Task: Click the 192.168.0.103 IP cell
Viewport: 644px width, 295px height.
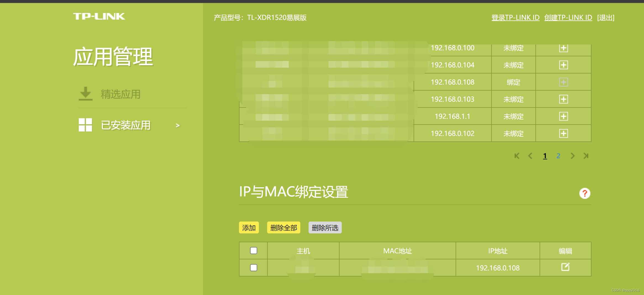Action: point(453,99)
